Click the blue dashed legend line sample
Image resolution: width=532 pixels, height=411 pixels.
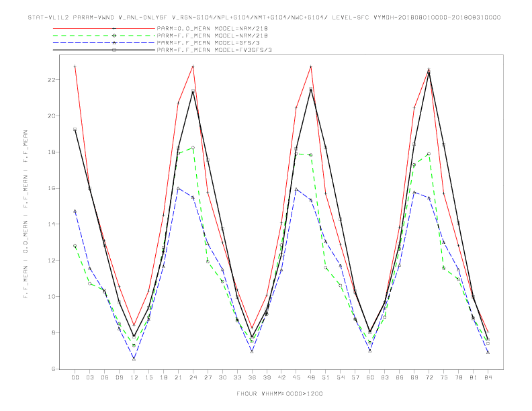(104, 43)
